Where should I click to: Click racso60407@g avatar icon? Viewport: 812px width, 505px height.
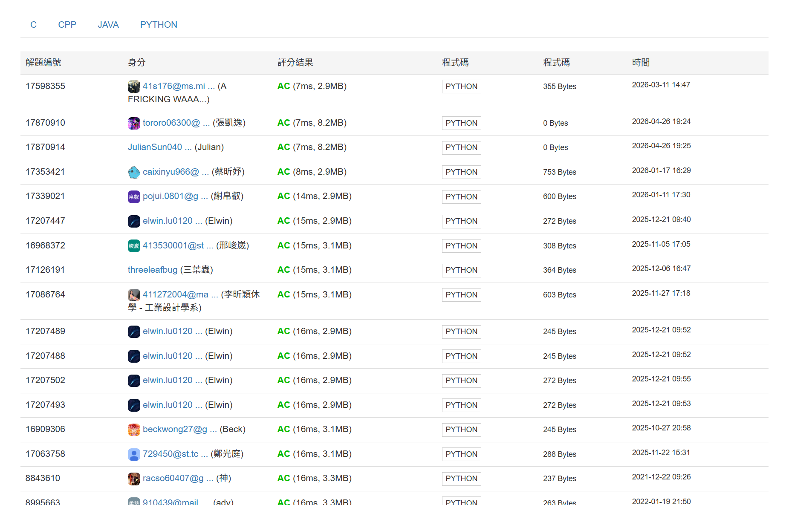click(x=134, y=479)
